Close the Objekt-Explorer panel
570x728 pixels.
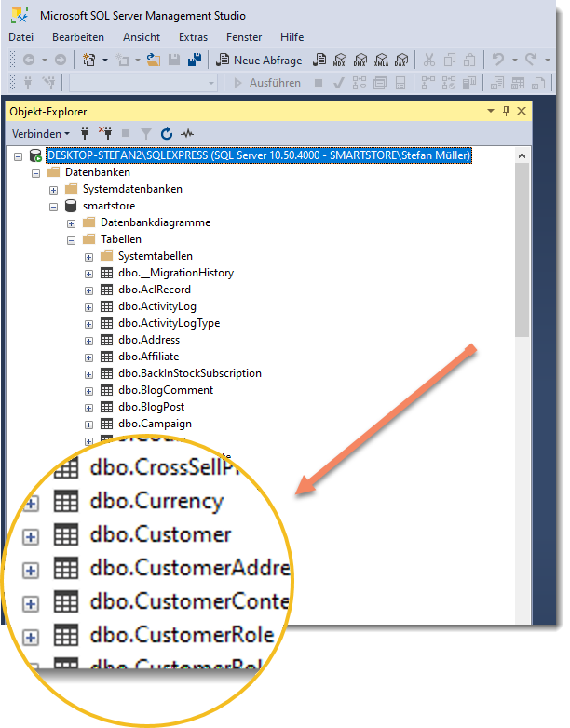click(521, 111)
